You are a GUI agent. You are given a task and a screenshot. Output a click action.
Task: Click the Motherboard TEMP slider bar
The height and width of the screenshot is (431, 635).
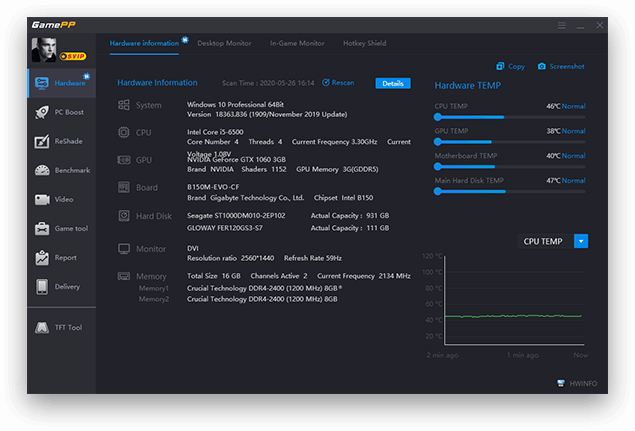click(x=509, y=166)
